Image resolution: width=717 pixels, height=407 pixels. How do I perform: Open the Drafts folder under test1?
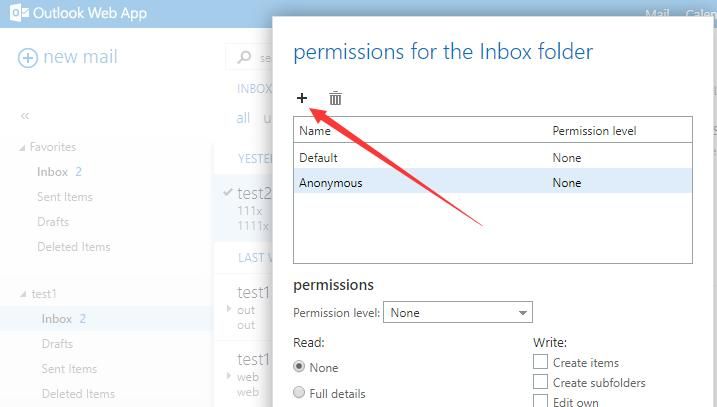point(57,343)
